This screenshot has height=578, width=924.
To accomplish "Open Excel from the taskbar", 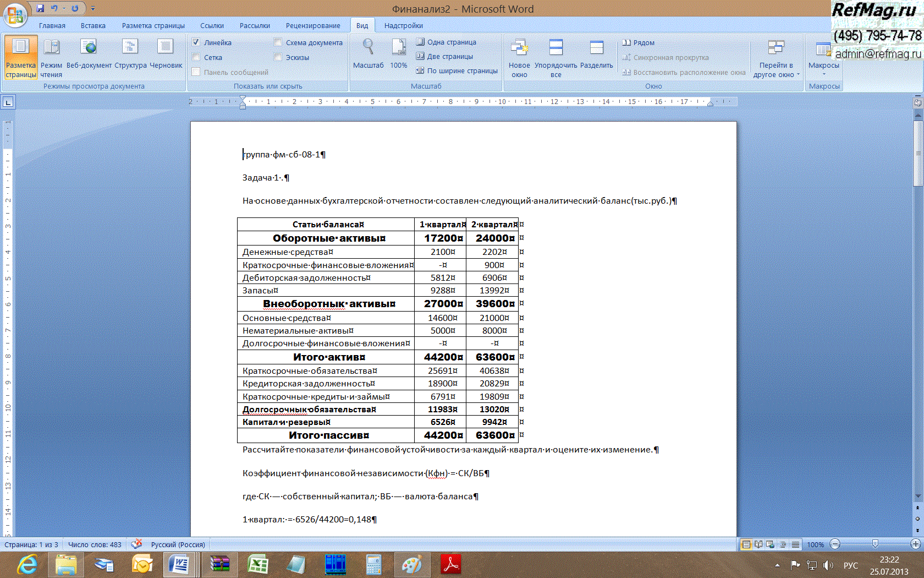I will click(257, 565).
